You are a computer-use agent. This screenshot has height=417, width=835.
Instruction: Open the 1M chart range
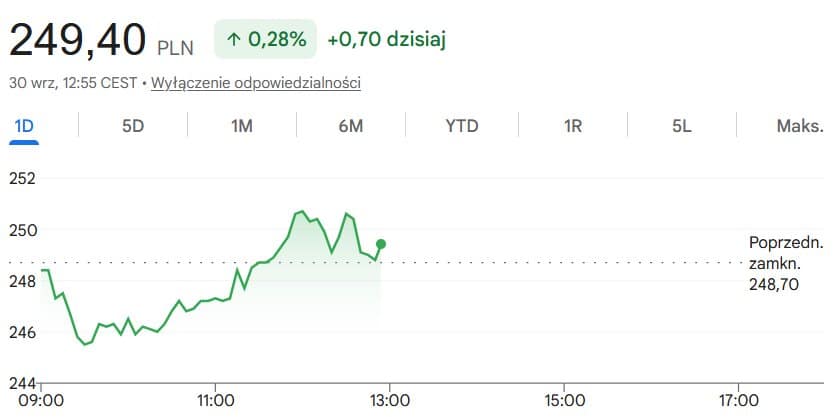[x=242, y=127]
